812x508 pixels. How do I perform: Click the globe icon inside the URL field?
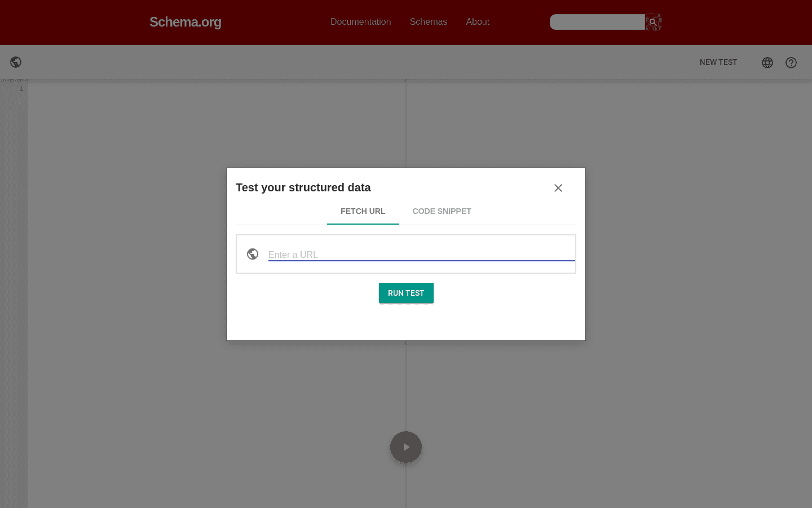(x=252, y=254)
